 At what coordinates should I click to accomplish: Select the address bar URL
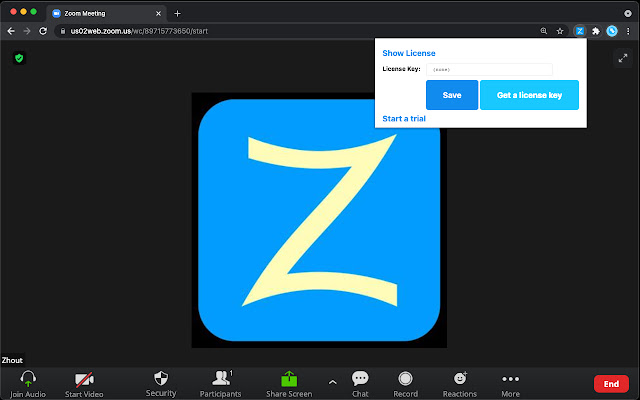139,31
